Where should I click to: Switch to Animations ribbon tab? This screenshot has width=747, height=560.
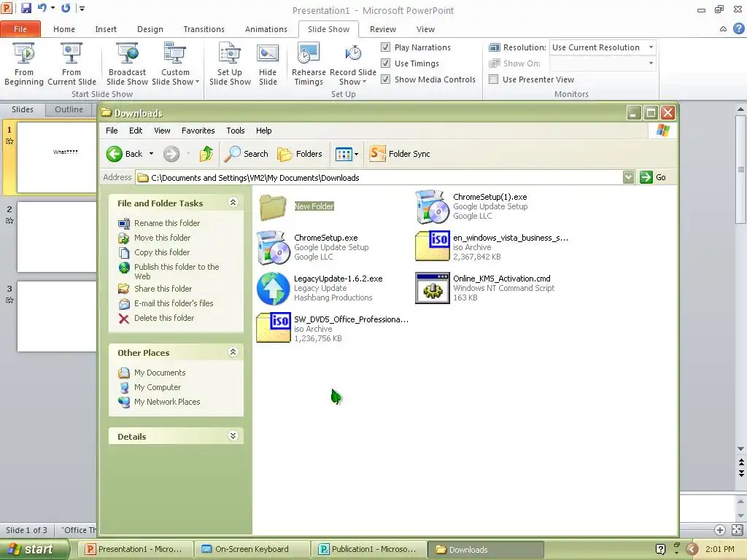266,29
